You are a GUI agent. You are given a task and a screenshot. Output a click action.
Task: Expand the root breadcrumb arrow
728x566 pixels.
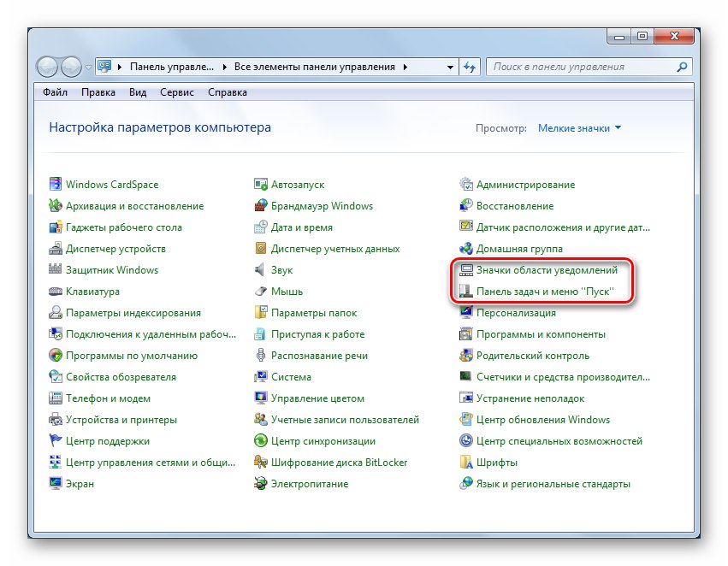point(119,68)
